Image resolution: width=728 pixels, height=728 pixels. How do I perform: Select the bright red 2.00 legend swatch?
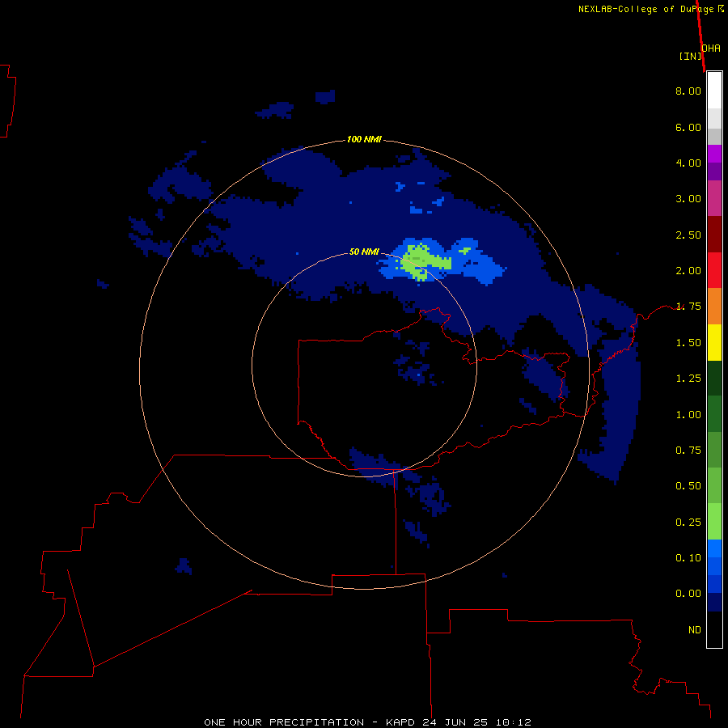click(714, 270)
